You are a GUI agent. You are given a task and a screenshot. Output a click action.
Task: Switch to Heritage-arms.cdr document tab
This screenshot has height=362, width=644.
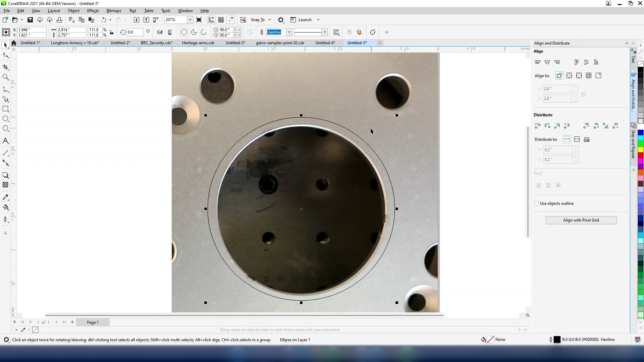[198, 43]
